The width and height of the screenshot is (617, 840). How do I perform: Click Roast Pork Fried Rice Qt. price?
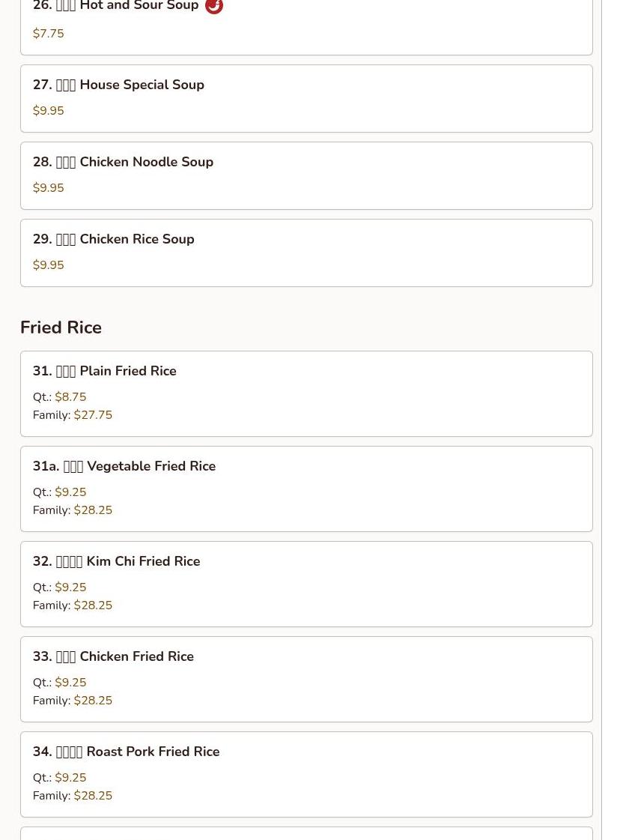click(x=70, y=778)
